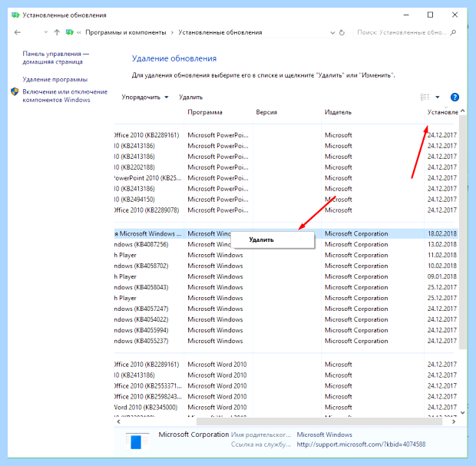This screenshot has height=466, width=476.
Task: Click the Back navigation arrow
Action: (x=18, y=32)
